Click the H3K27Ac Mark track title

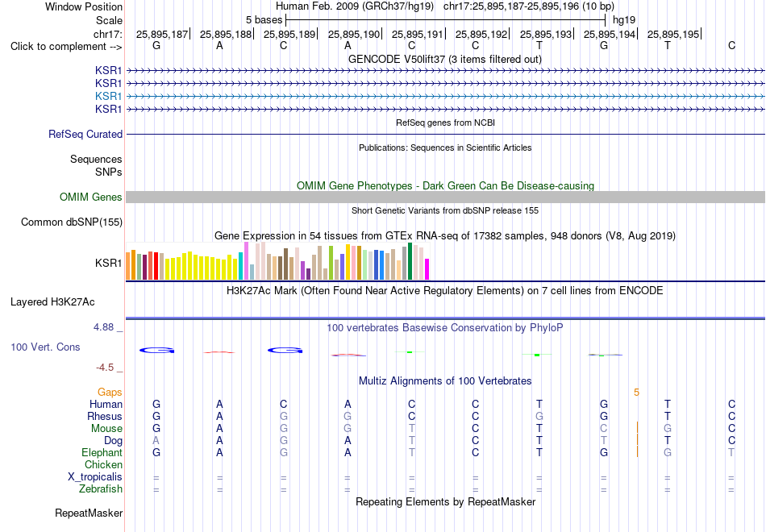tap(445, 291)
